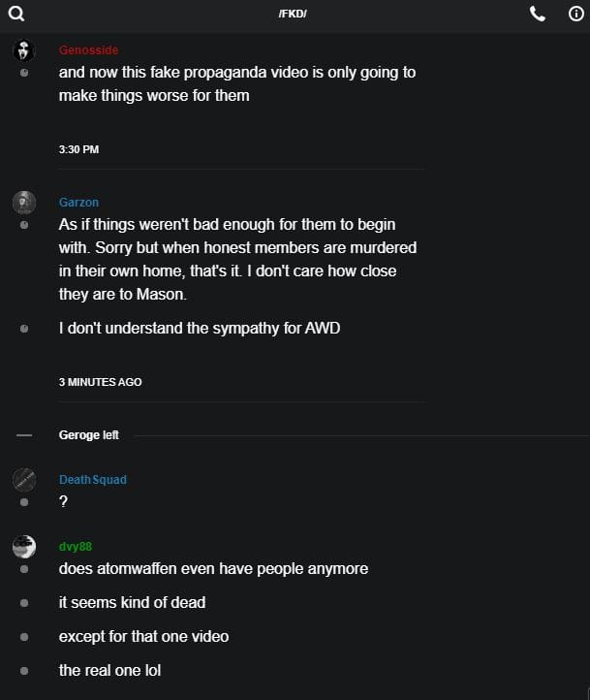Click the /FKD/ channel title

coord(292,14)
